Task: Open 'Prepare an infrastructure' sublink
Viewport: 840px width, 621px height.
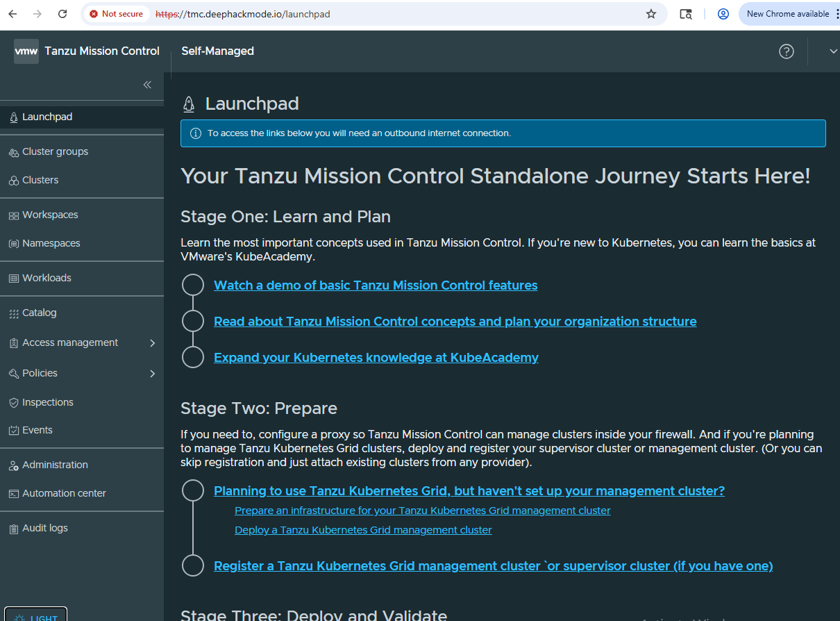Action: coord(423,511)
